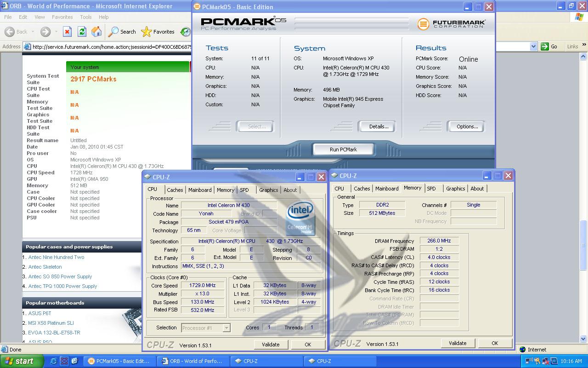The image size is (588, 368).
Task: Click Validate in CPU-Z processor window
Action: click(x=271, y=345)
